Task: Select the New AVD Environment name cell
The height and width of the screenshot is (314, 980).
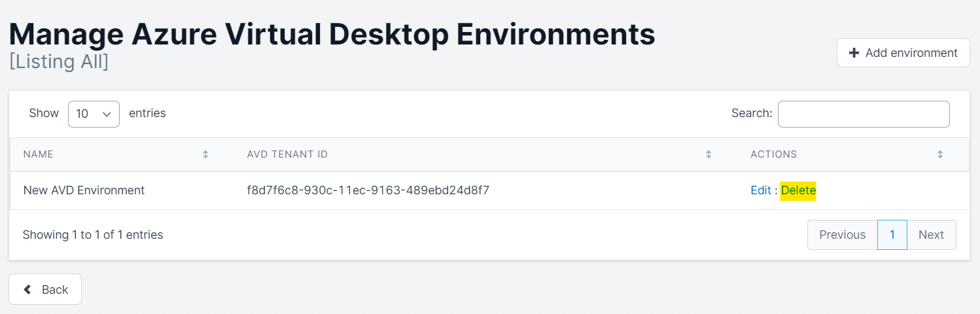Action: click(x=84, y=190)
